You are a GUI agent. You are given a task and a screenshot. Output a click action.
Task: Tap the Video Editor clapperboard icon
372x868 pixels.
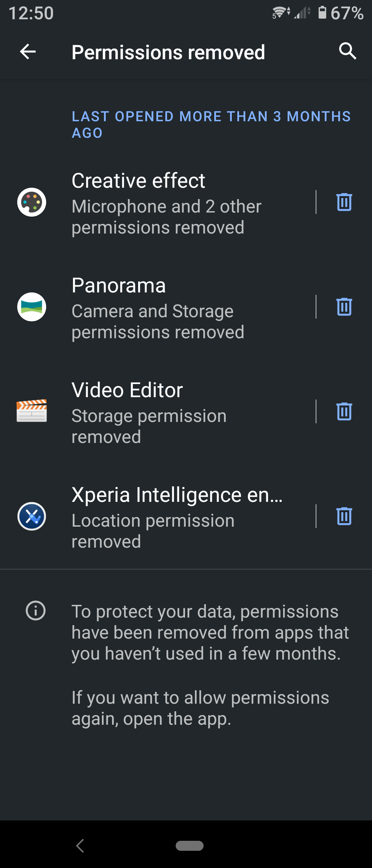click(32, 411)
